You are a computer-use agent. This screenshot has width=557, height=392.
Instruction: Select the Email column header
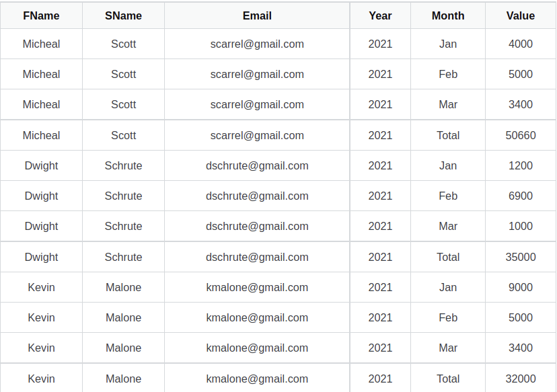pyautogui.click(x=257, y=15)
